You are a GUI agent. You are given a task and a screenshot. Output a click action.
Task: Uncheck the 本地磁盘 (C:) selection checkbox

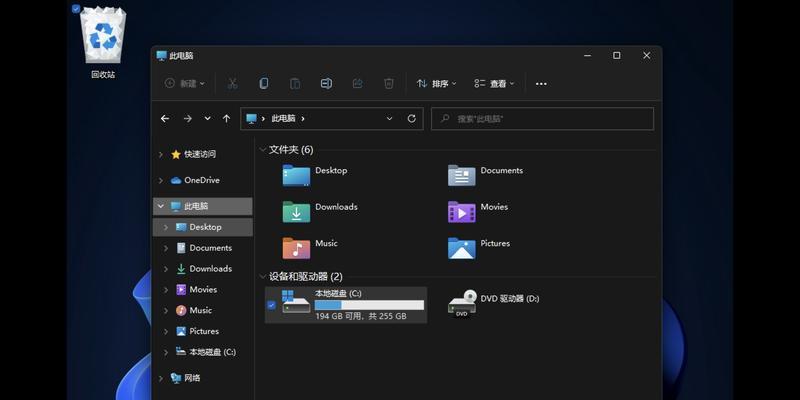tap(271, 305)
